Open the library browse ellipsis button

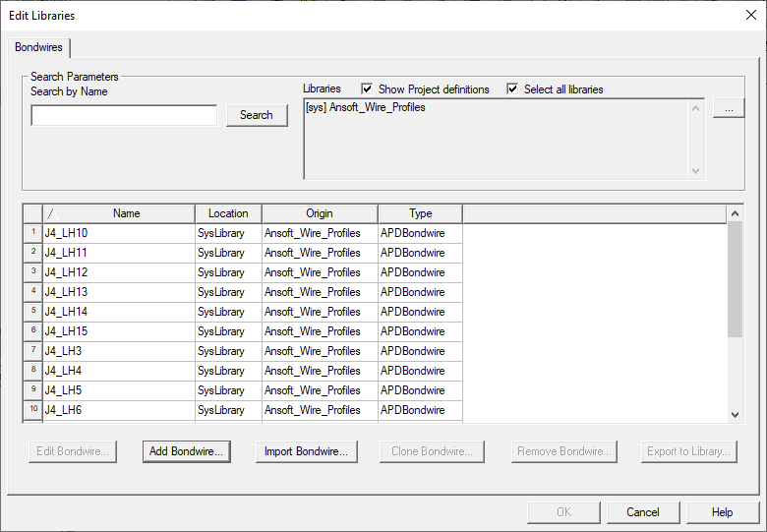click(728, 109)
